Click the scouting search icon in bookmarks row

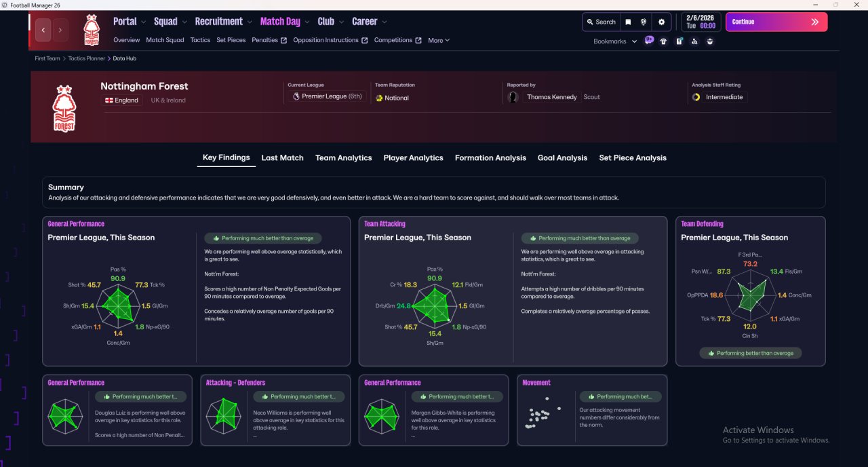coord(694,41)
